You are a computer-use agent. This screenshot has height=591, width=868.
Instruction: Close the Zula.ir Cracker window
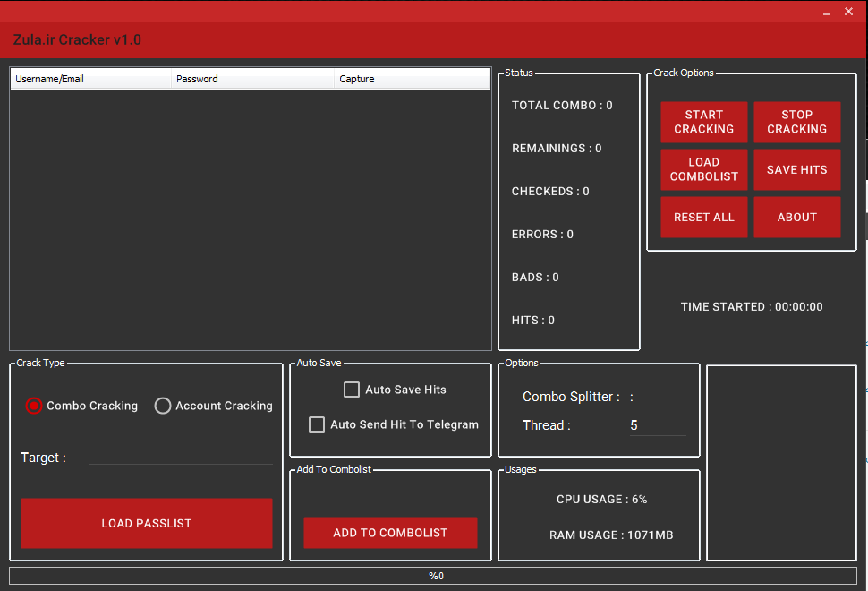[x=849, y=12]
